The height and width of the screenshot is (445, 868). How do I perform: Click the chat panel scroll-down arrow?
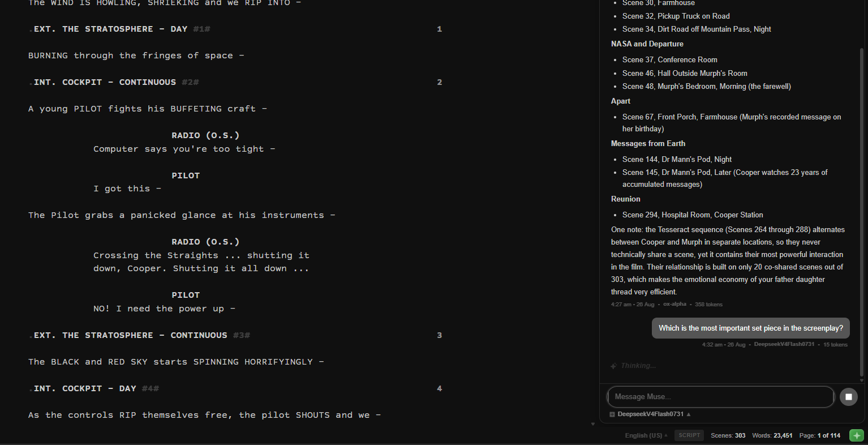point(862,380)
